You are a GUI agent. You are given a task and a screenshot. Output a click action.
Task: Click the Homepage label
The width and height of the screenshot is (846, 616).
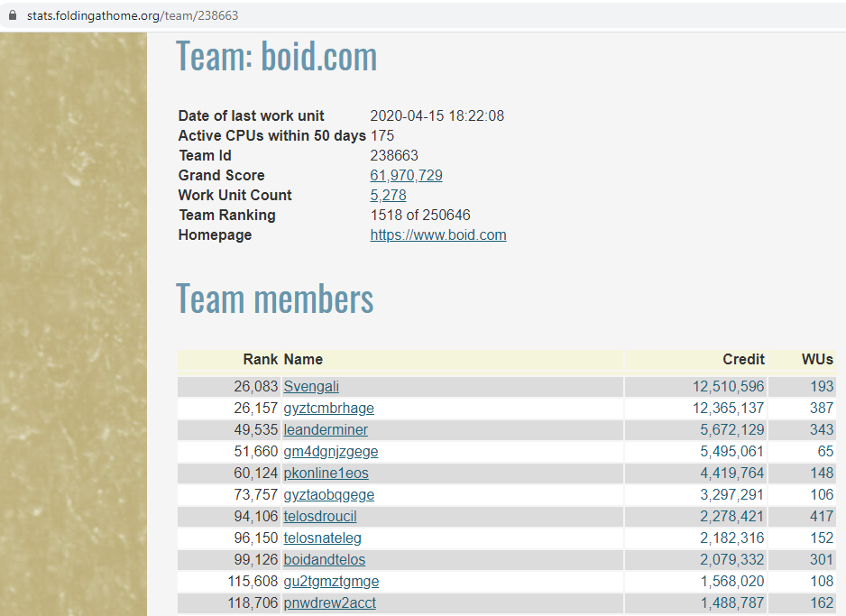(x=215, y=235)
